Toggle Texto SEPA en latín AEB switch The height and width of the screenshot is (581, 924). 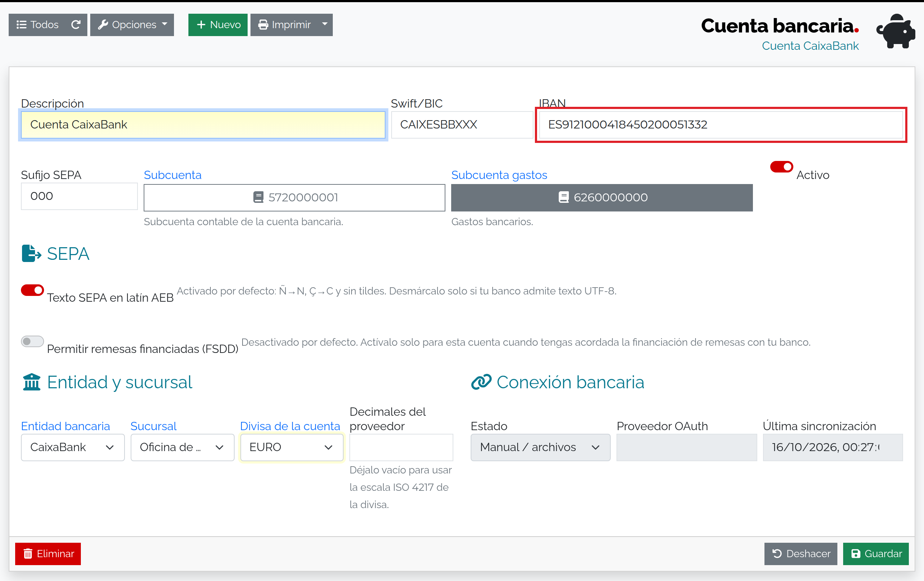point(32,290)
